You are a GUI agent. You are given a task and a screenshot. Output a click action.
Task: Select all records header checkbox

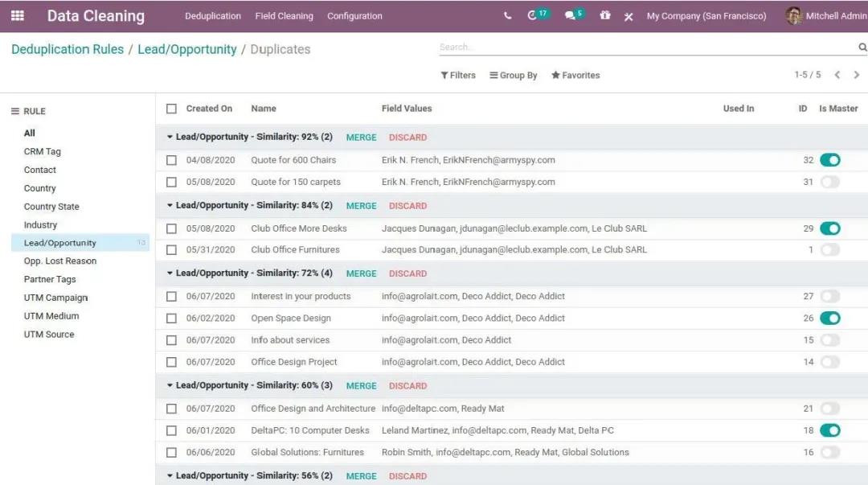click(x=172, y=109)
